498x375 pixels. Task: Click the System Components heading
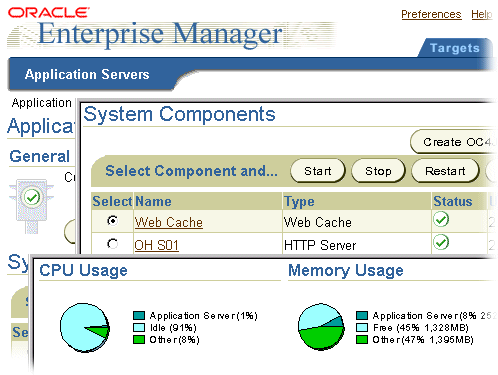(179, 114)
